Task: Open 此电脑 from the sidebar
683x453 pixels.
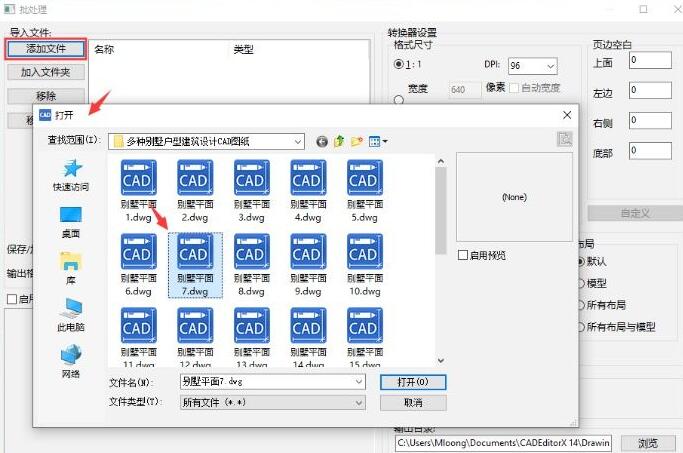Action: pyautogui.click(x=71, y=315)
